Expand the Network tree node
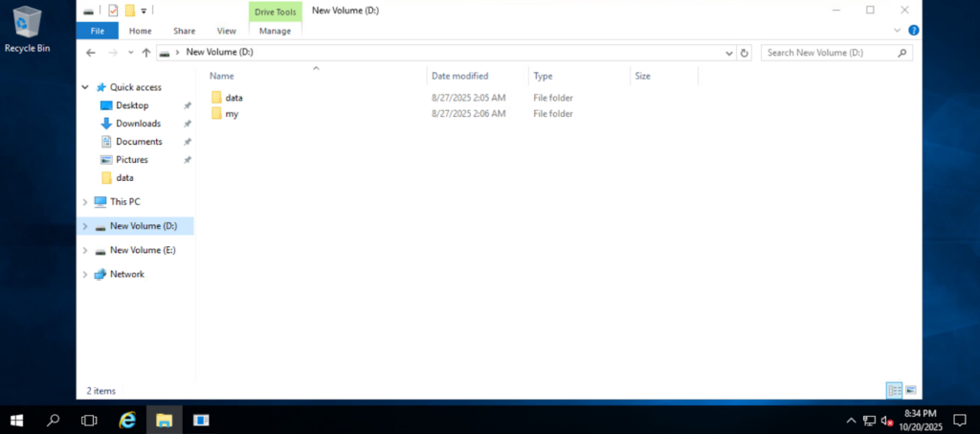This screenshot has height=434, width=980. (x=85, y=275)
